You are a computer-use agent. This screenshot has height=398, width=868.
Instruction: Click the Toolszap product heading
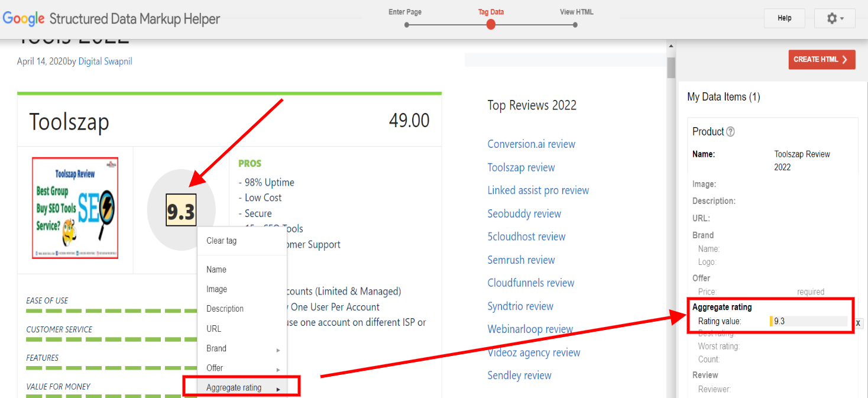click(69, 122)
